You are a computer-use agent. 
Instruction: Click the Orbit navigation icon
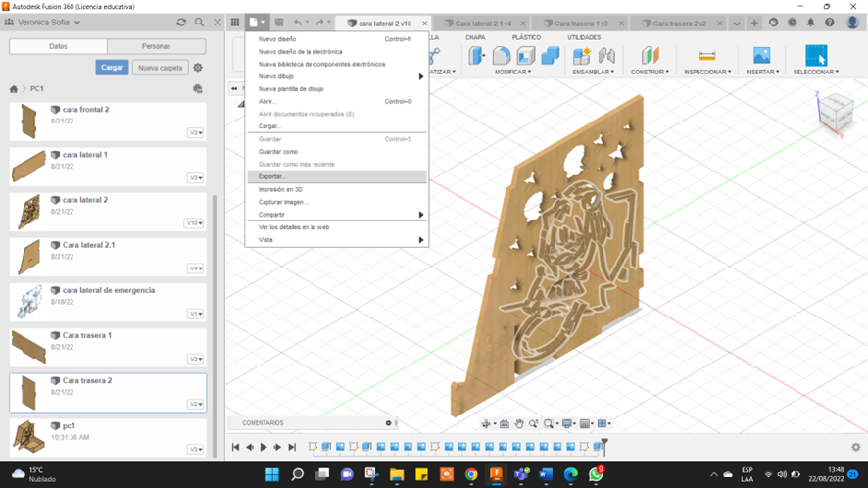click(x=486, y=423)
